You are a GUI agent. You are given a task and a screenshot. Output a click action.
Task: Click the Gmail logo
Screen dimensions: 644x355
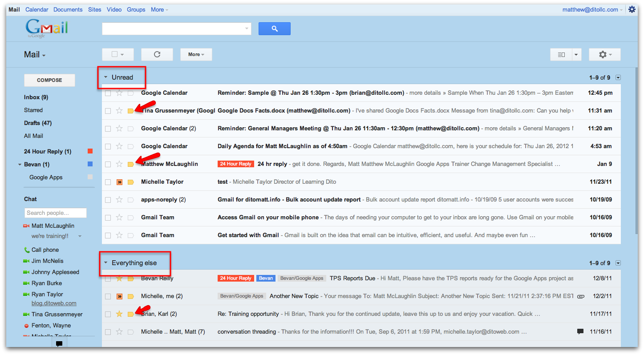pyautogui.click(x=47, y=28)
